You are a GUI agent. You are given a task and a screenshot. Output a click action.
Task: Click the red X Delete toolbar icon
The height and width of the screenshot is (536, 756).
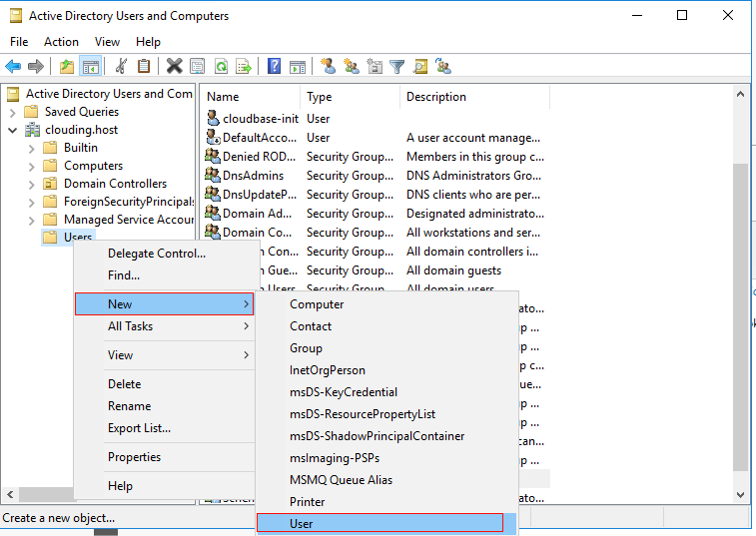(174, 66)
